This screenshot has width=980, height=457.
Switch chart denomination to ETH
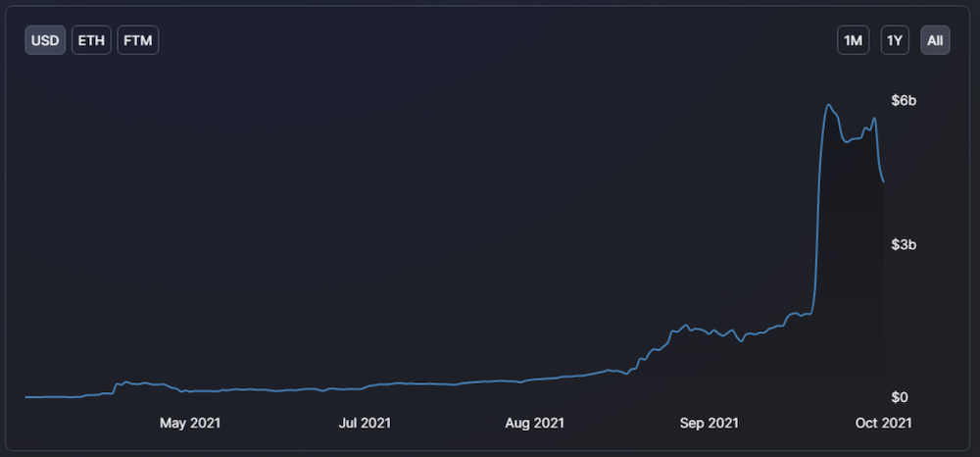tap(91, 40)
